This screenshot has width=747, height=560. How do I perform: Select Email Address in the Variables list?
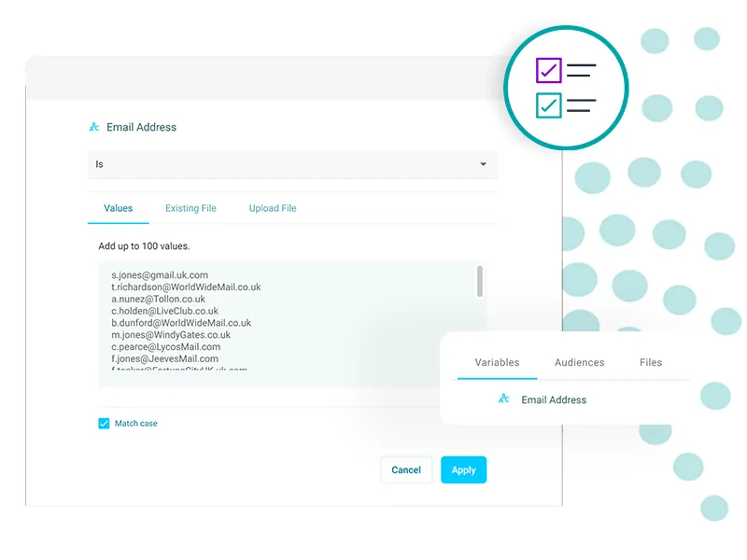pos(554,399)
